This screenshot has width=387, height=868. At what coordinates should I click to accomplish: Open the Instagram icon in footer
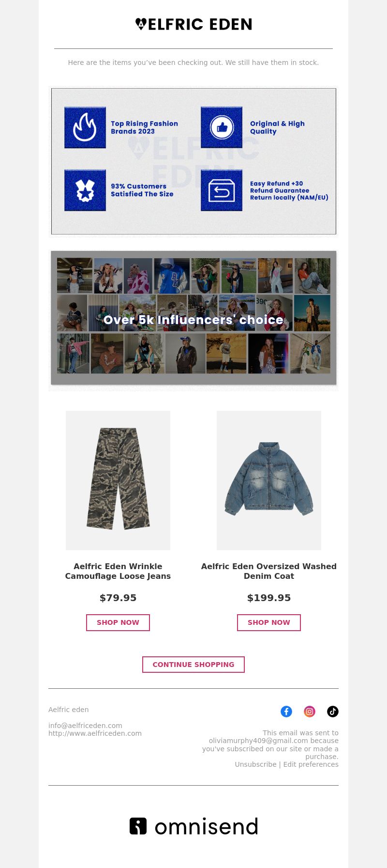click(310, 712)
